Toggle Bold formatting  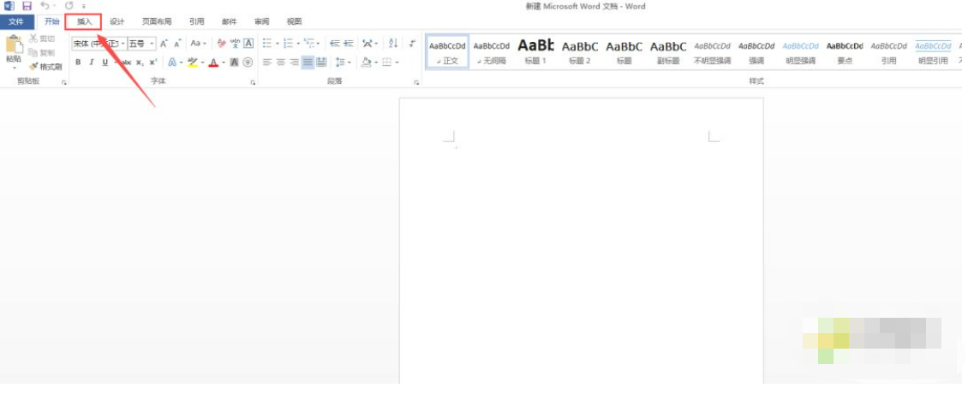(78, 62)
